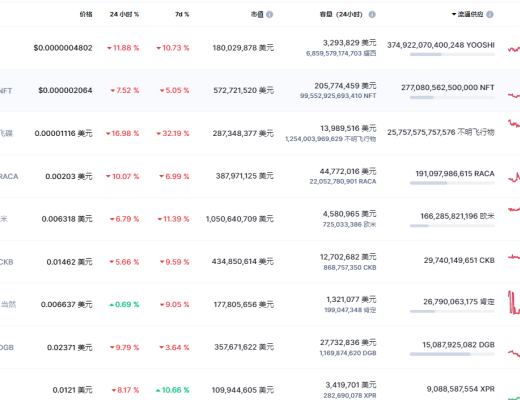Screen dimensions: 520x400
Task: Select the price 0.02371 美元
Action: click(x=70, y=347)
